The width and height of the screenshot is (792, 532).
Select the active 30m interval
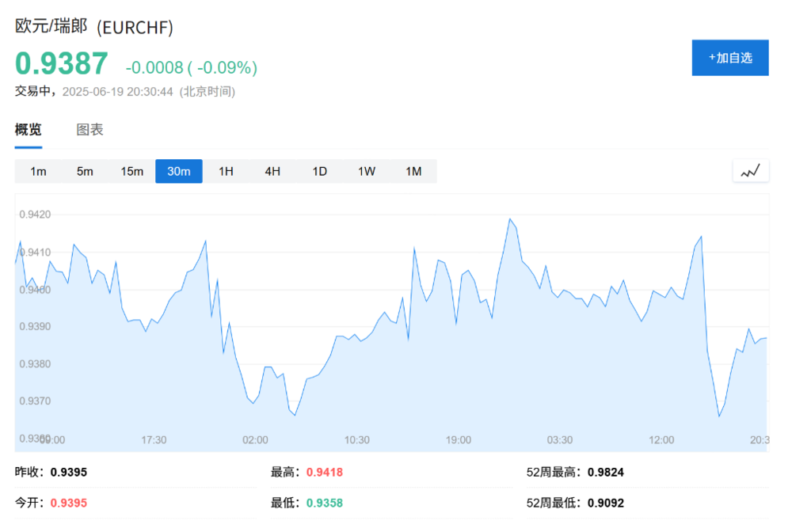click(x=178, y=171)
